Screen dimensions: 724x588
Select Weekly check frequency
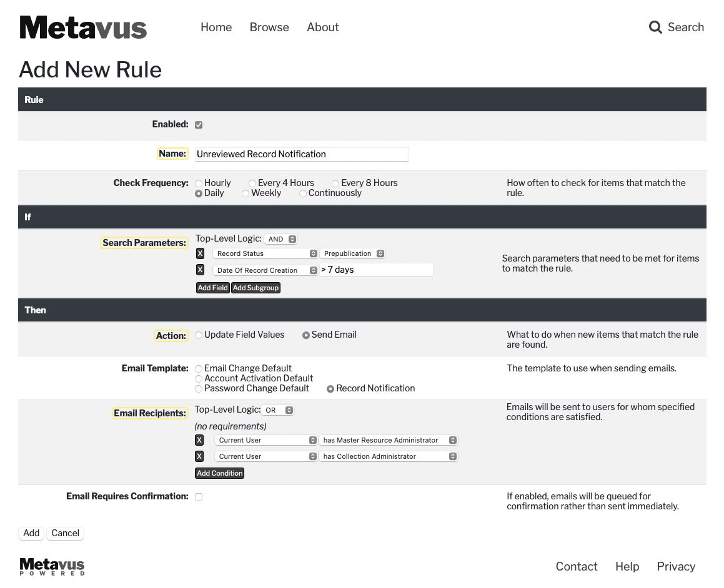tap(245, 194)
